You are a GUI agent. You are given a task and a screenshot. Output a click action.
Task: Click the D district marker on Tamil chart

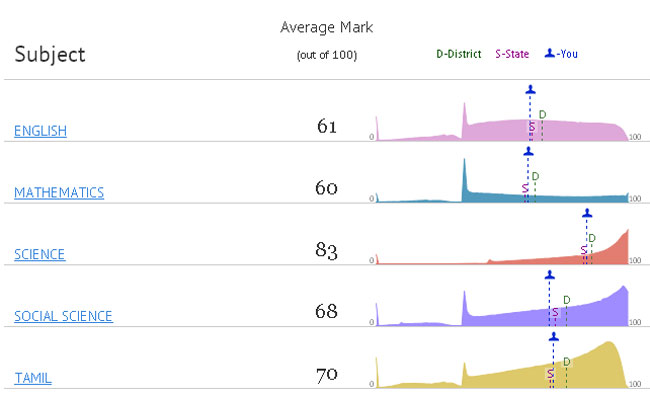click(567, 362)
